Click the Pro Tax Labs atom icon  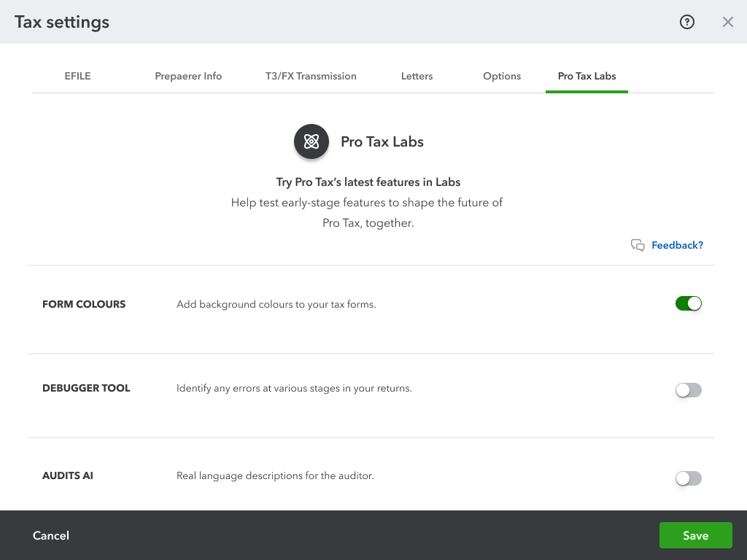coord(311,141)
